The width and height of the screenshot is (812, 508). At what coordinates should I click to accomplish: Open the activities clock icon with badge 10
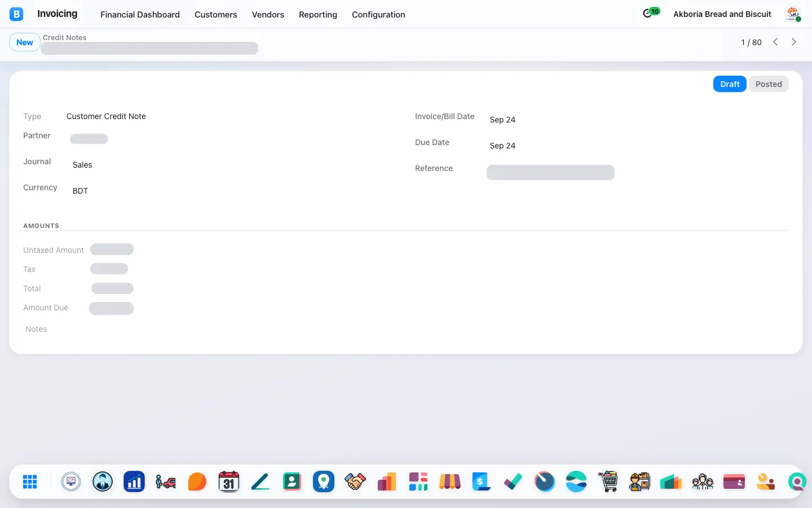pyautogui.click(x=651, y=12)
